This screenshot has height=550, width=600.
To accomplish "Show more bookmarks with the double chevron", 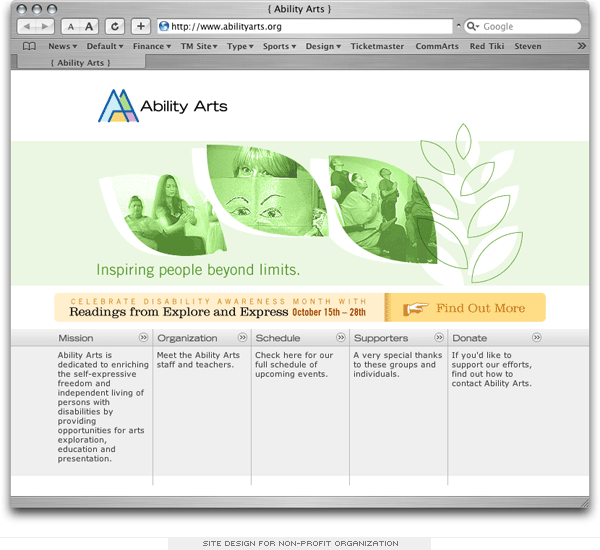I will [582, 46].
